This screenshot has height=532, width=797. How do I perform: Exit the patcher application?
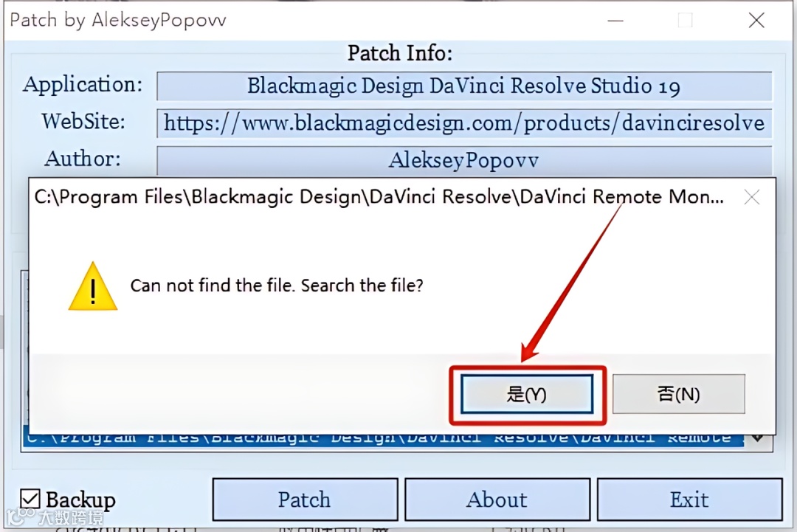point(689,500)
